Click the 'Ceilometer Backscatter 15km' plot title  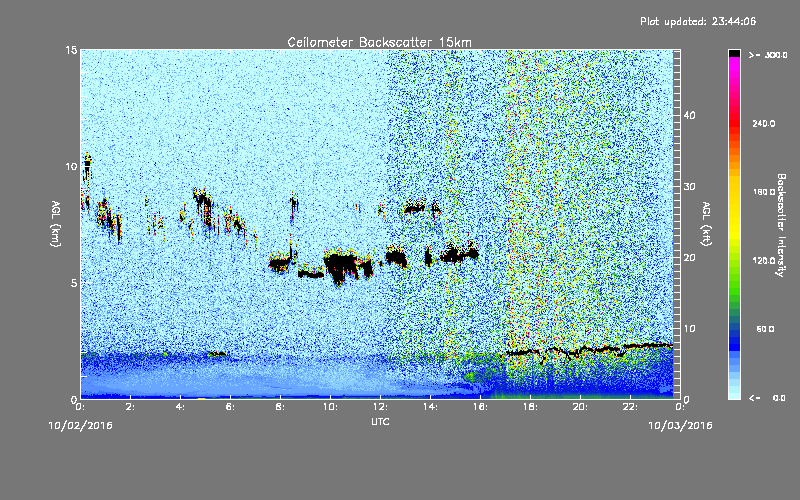(379, 42)
